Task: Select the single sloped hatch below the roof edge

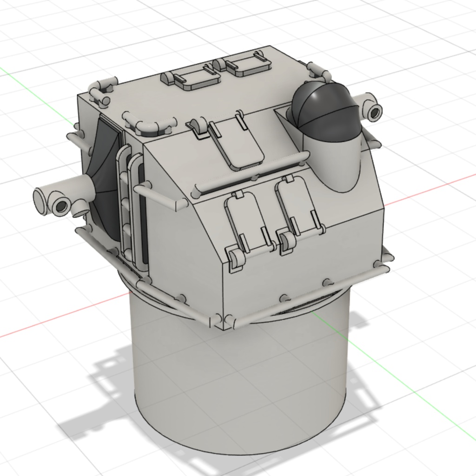Action: pos(236,144)
